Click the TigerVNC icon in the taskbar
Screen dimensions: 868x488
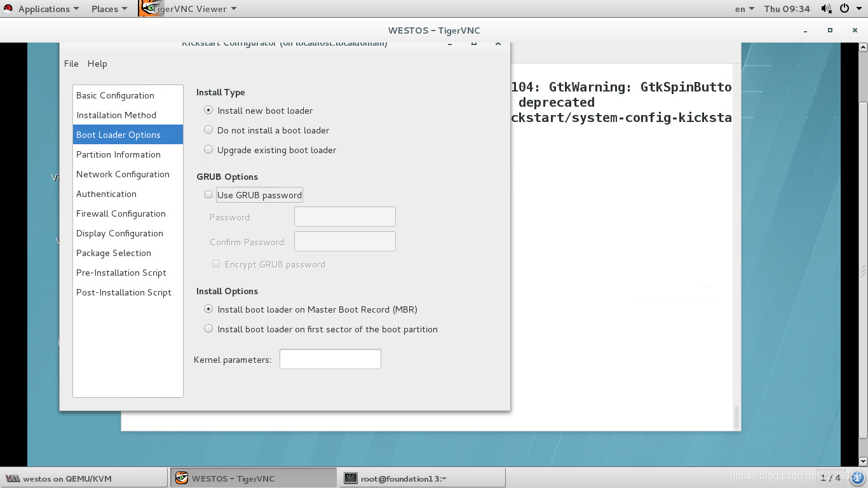pos(182,478)
